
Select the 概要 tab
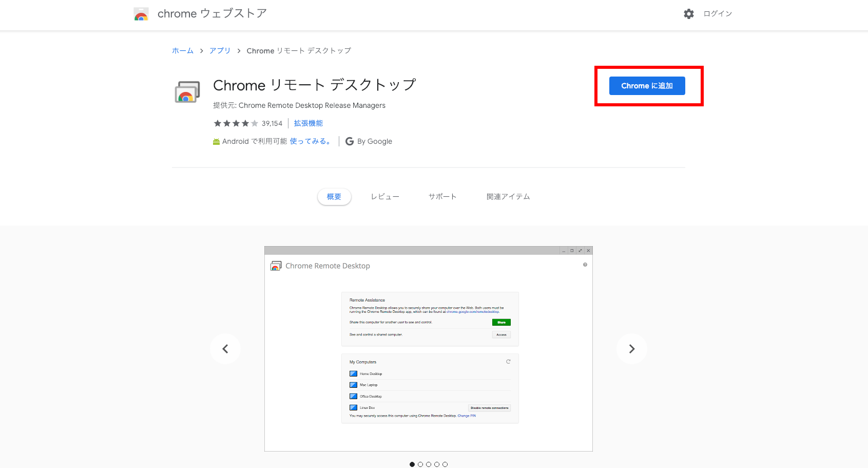pos(334,197)
